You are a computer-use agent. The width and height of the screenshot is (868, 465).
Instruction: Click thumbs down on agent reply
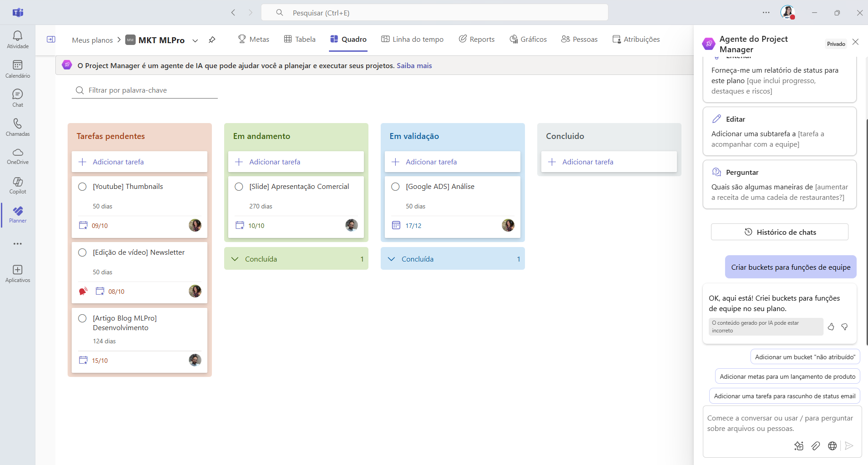(844, 326)
